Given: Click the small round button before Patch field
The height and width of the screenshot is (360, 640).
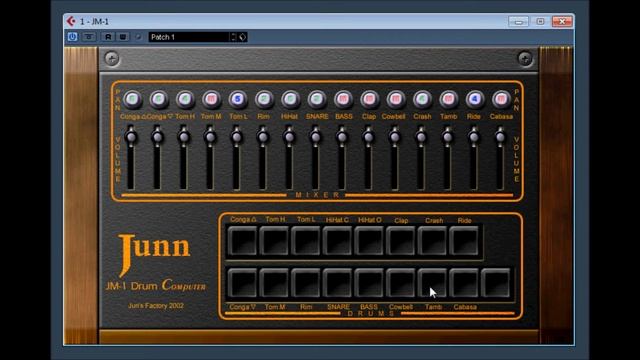Looking at the screenshot, I should pyautogui.click(x=138, y=37).
